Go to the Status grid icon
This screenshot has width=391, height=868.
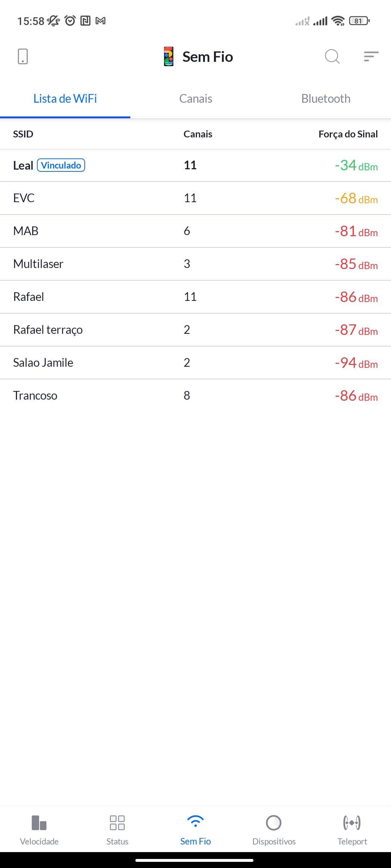[117, 823]
